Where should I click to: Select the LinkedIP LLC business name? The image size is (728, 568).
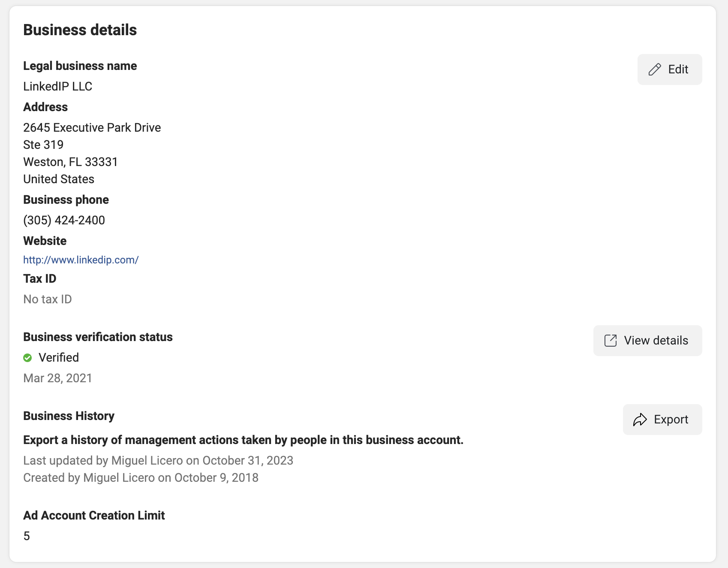58,87
